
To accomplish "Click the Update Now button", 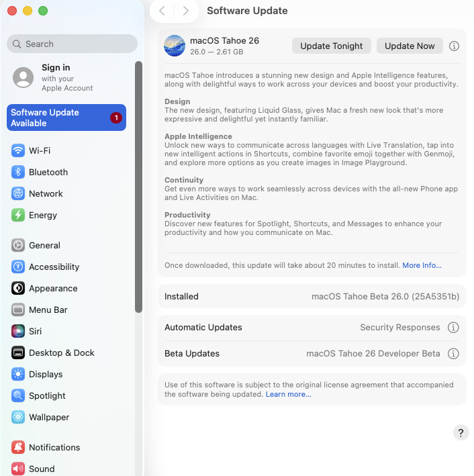I will point(410,46).
